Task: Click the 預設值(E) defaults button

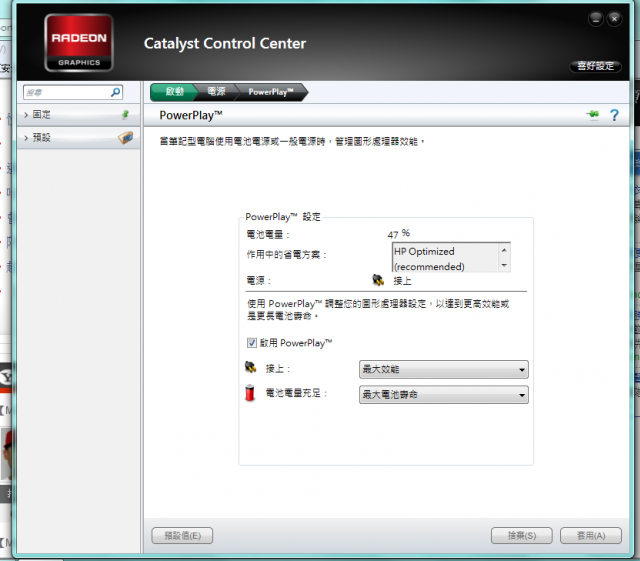Action: [182, 535]
